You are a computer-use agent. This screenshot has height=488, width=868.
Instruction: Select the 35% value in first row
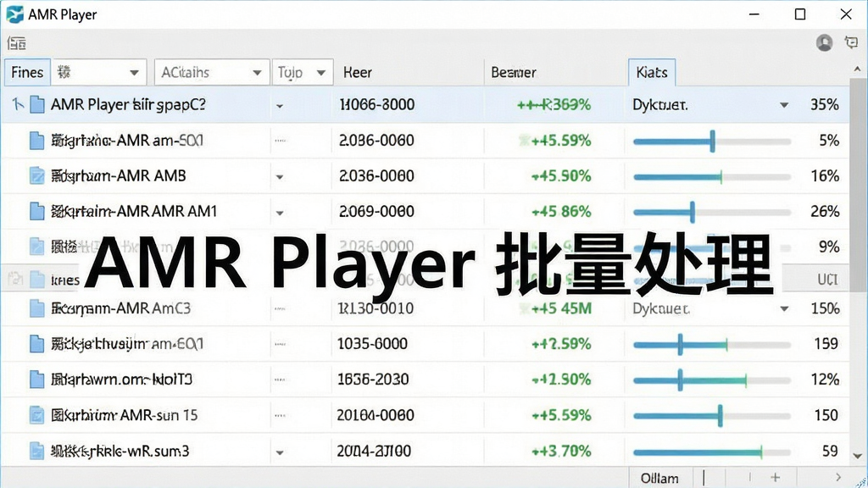coord(824,104)
